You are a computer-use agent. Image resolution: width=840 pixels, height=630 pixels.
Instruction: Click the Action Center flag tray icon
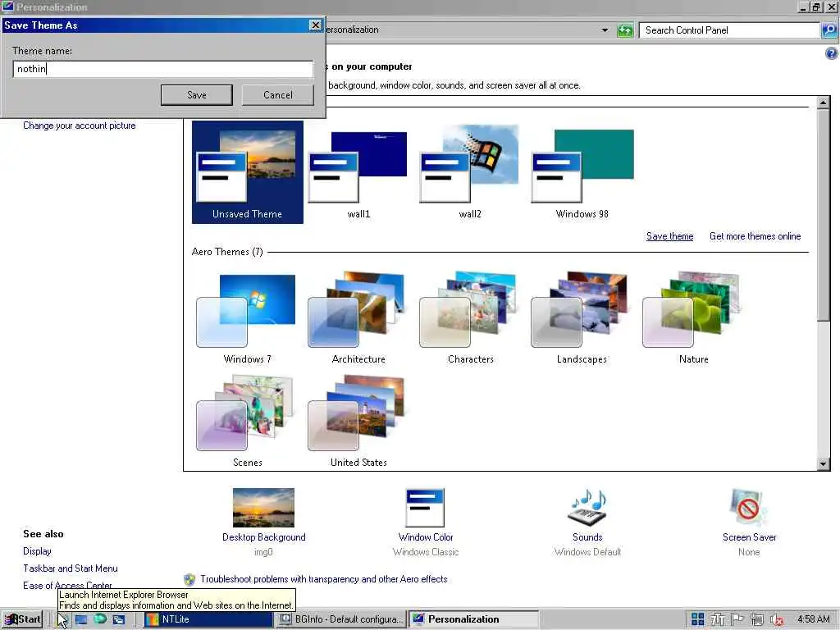737,619
